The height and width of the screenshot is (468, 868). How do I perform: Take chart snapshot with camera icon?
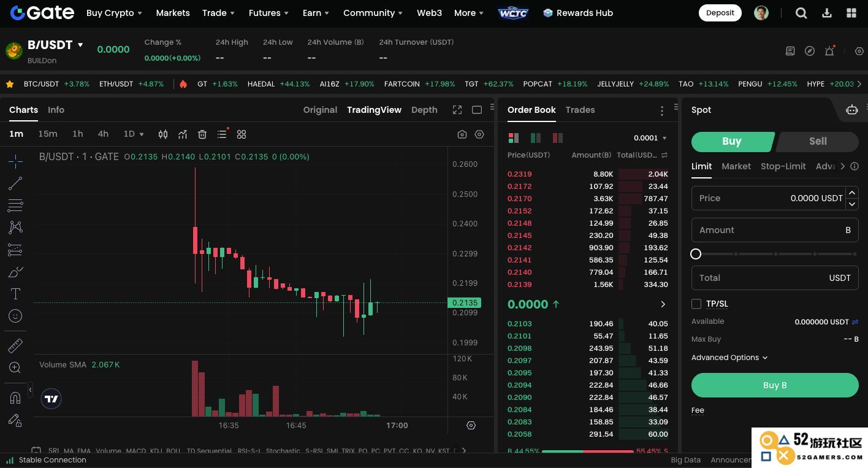click(x=462, y=134)
